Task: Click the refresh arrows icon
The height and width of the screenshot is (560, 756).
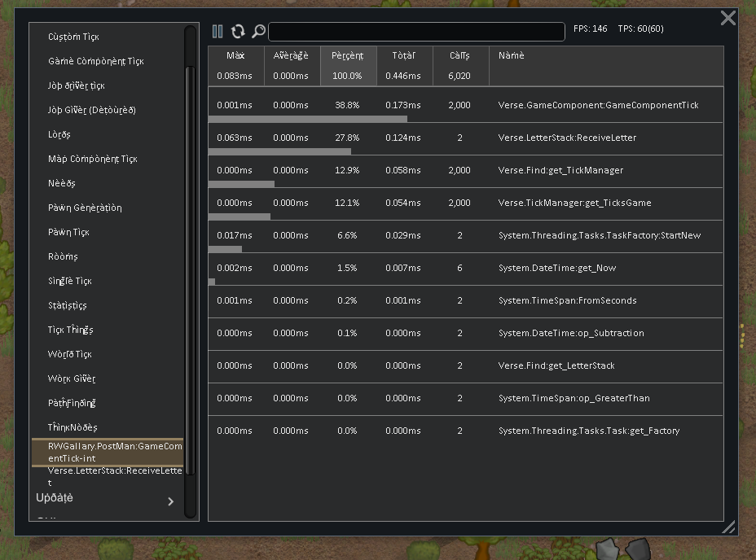Action: pyautogui.click(x=238, y=32)
